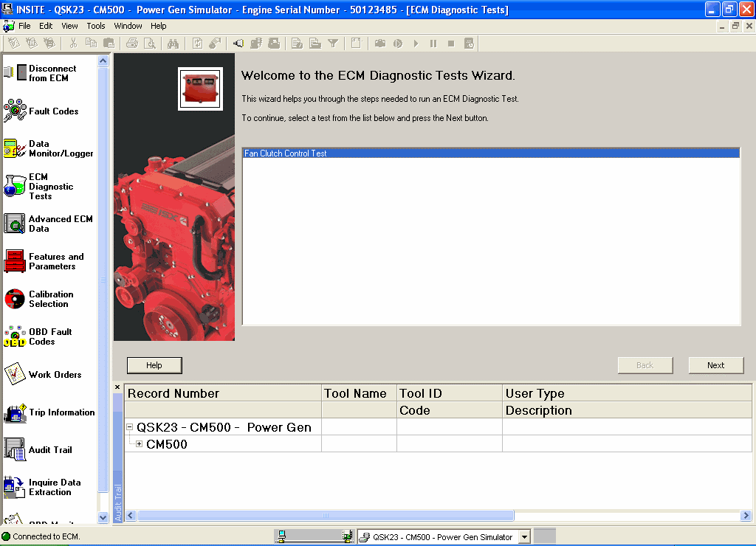The width and height of the screenshot is (756, 546).
Task: Click the Play triangle toolbar button
Action: [416, 44]
